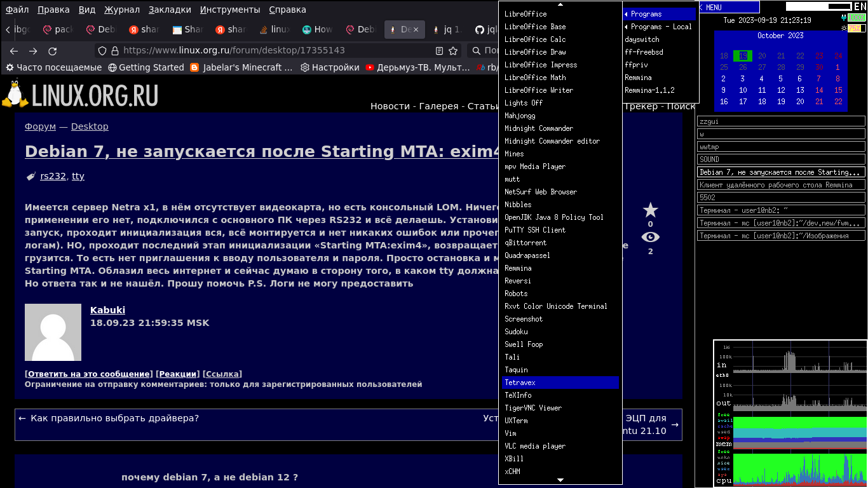The height and width of the screenshot is (488, 868).
Task: Click 'Ответить на это сообщение'
Action: (88, 374)
